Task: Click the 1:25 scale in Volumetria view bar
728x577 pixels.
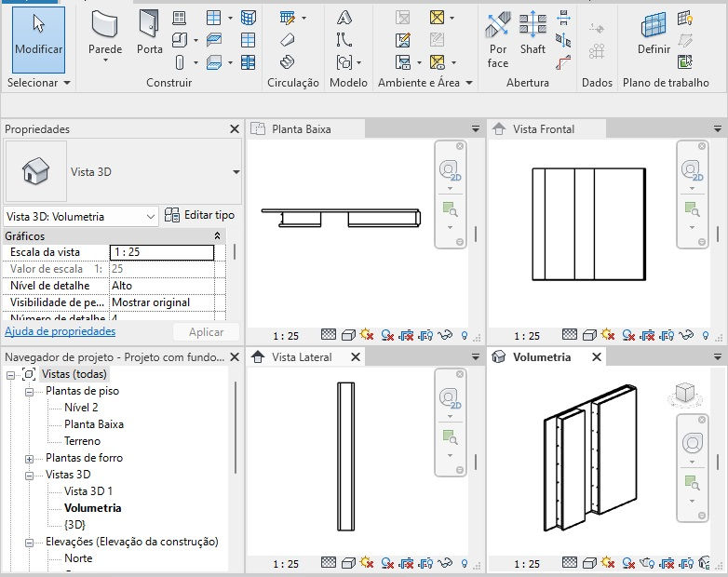Action: click(527, 564)
